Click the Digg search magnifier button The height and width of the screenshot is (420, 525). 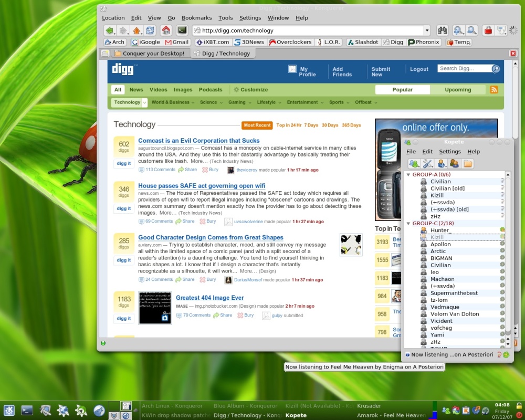(496, 69)
